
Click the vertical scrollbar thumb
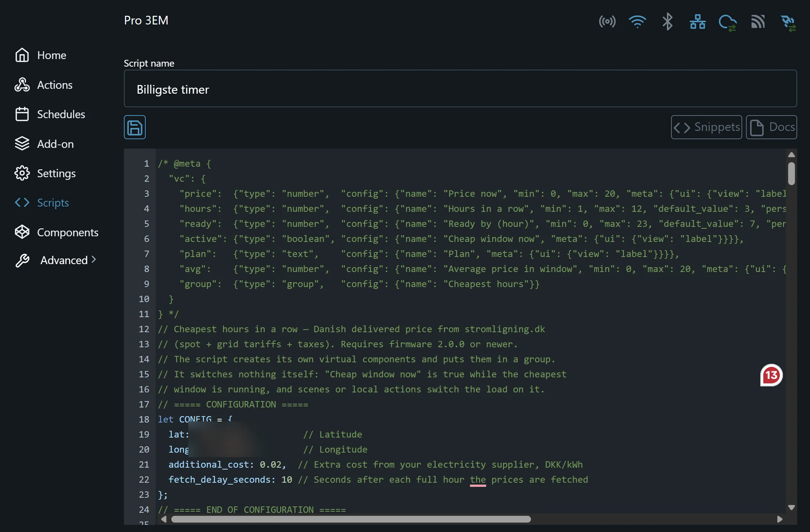tap(791, 173)
